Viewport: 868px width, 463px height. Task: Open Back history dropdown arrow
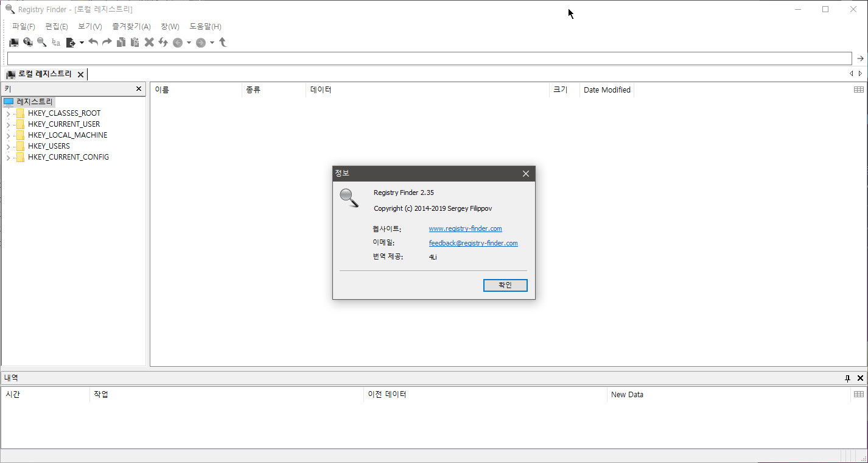[x=189, y=43]
